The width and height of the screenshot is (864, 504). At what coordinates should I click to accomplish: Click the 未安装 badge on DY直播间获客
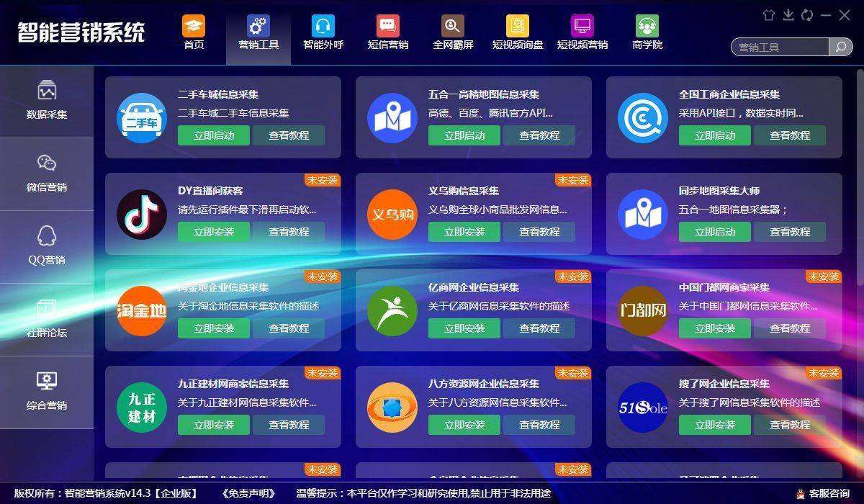(322, 180)
